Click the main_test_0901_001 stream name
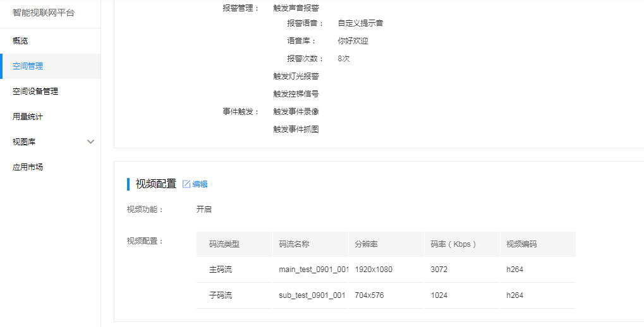This screenshot has width=644, height=327. pyautogui.click(x=313, y=270)
